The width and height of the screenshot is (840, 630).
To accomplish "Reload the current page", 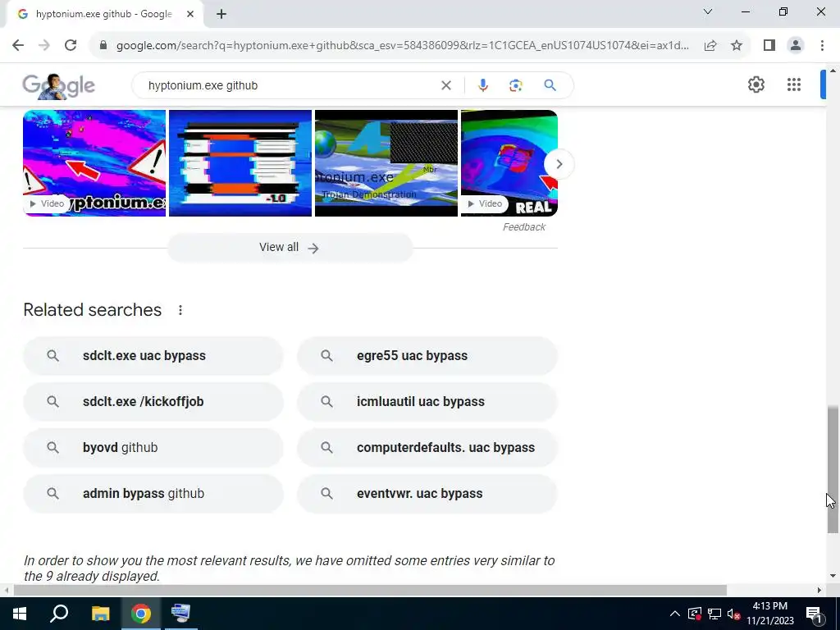I will tap(71, 46).
